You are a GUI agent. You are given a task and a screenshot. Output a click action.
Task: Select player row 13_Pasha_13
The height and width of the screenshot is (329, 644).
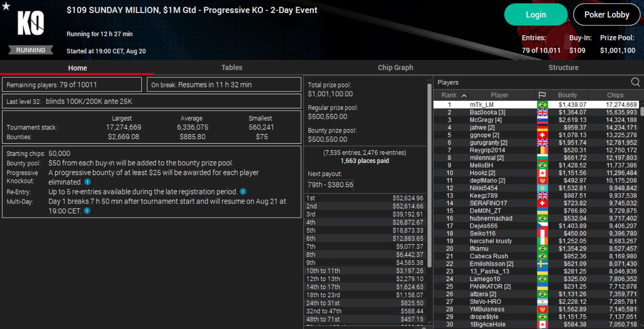[x=537, y=271]
